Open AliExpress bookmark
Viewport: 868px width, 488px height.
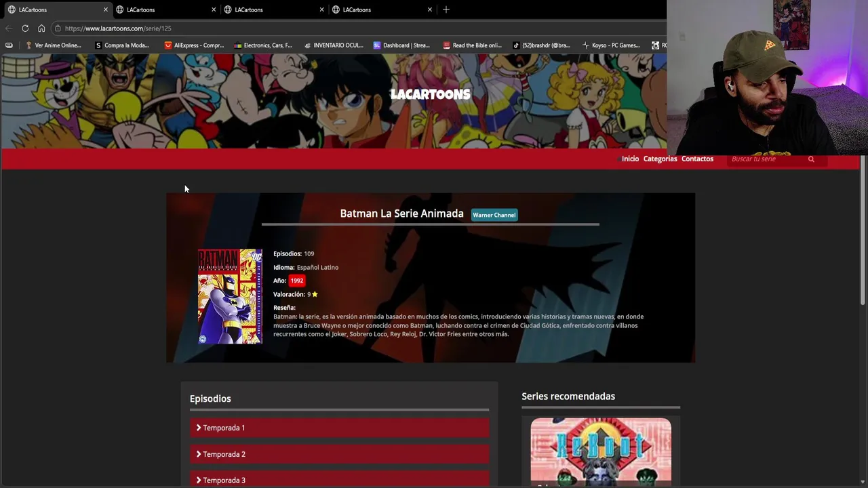pyautogui.click(x=194, y=45)
